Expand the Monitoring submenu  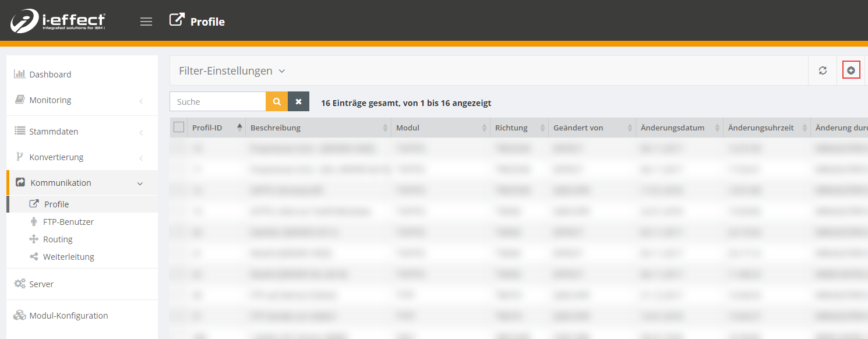click(x=50, y=100)
